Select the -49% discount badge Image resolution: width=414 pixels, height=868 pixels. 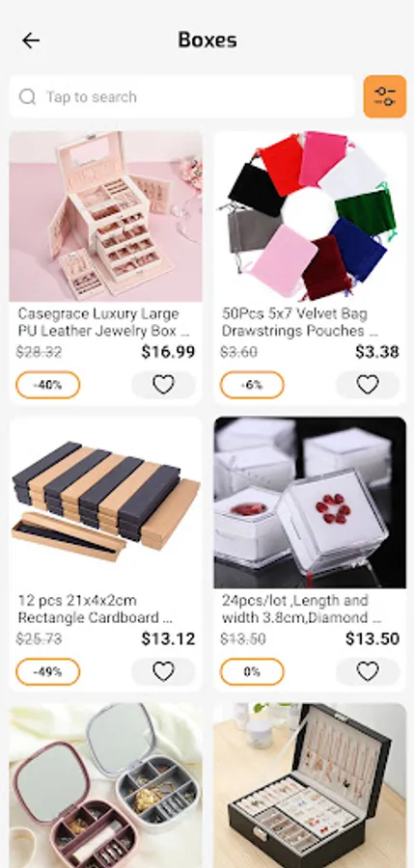click(47, 672)
